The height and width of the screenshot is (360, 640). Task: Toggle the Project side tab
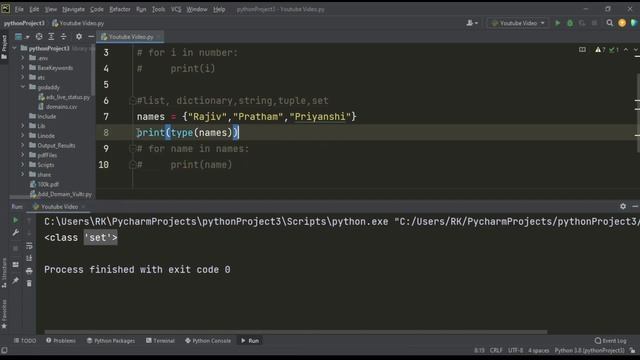(x=4, y=47)
